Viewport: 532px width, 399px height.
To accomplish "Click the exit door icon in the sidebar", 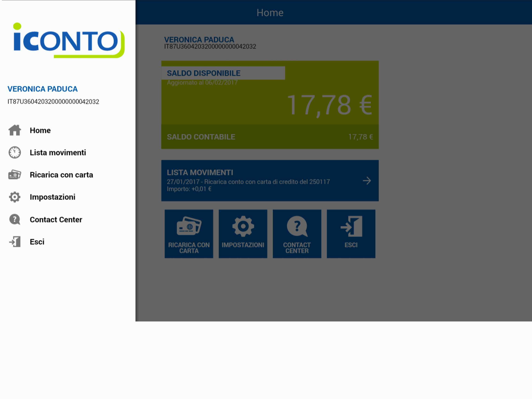I will [15, 242].
